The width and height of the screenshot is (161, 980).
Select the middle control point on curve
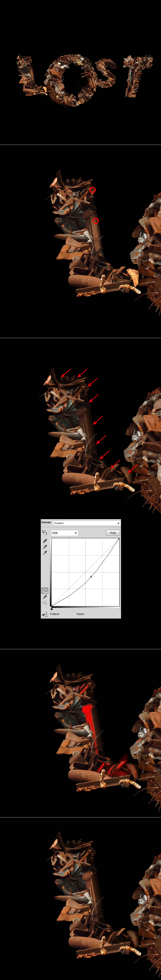(x=91, y=577)
